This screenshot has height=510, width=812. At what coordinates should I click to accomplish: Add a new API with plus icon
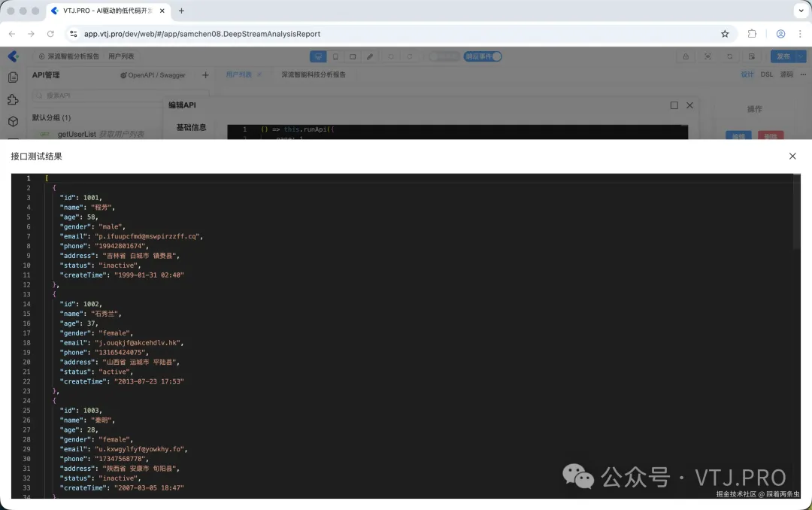pos(205,75)
